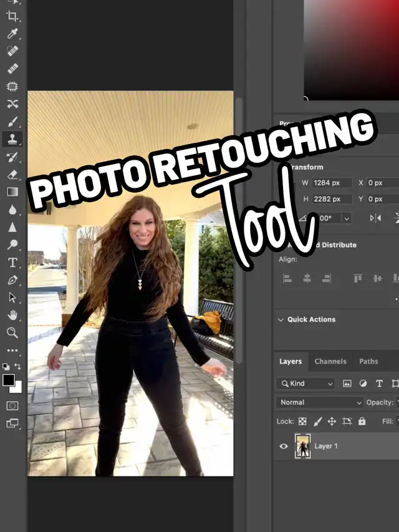Open the Normal blend mode dropdown
This screenshot has height=532, width=399.
320,403
